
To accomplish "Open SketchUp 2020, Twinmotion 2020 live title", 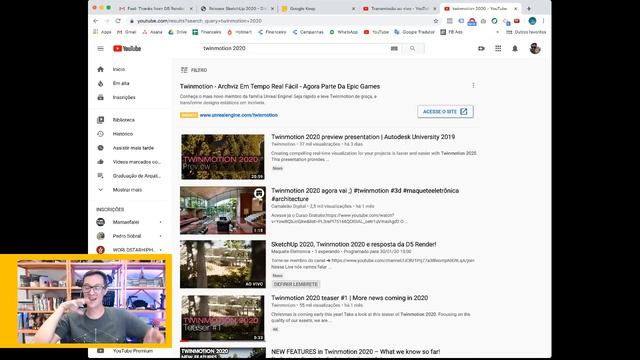I will click(x=353, y=244).
